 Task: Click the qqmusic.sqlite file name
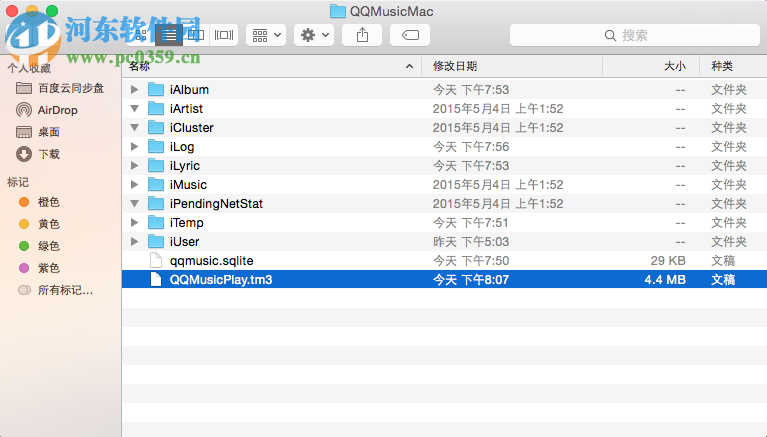(x=211, y=261)
